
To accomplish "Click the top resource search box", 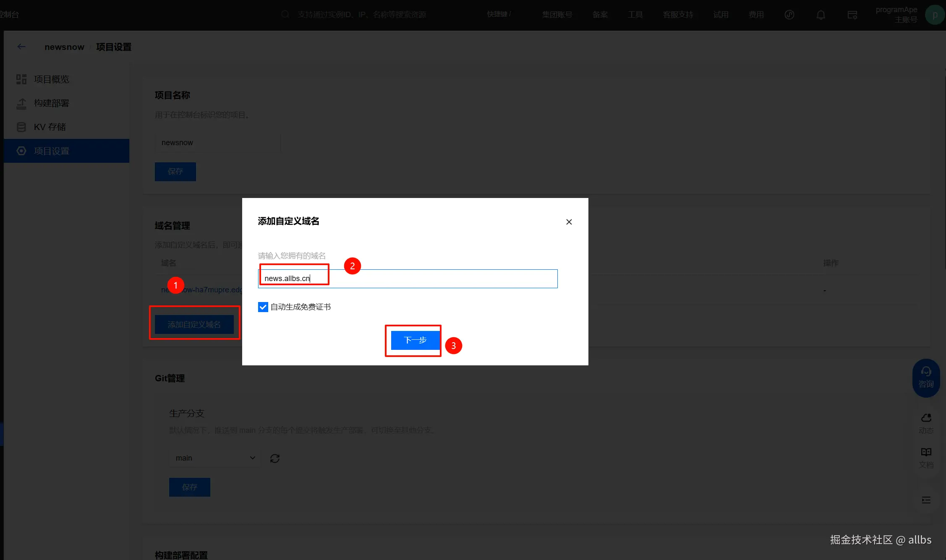I will pyautogui.click(x=361, y=15).
